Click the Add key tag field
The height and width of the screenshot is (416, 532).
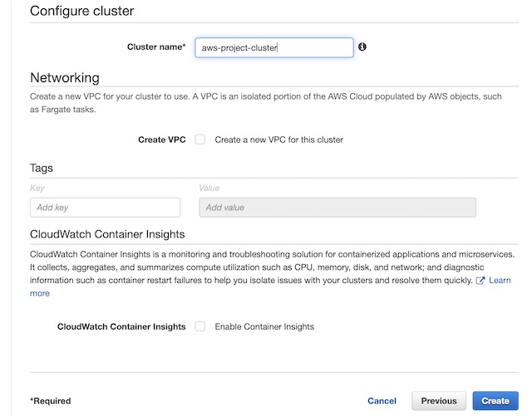105,208
